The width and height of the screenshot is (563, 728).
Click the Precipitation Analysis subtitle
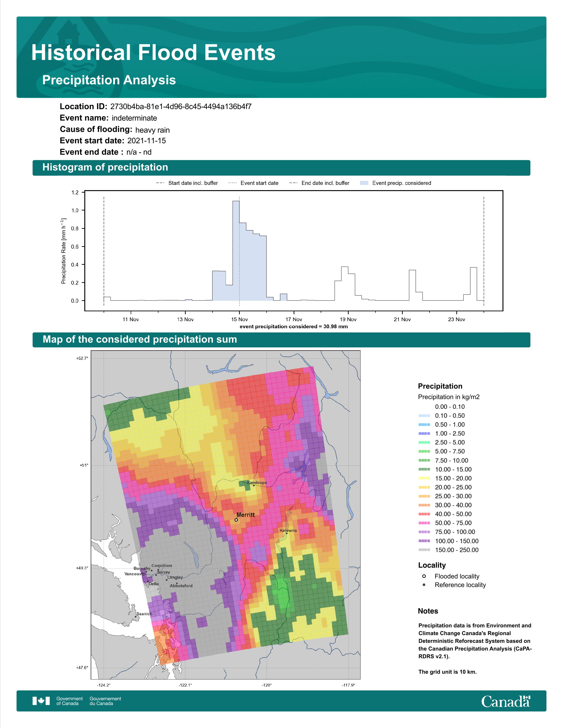tap(109, 80)
